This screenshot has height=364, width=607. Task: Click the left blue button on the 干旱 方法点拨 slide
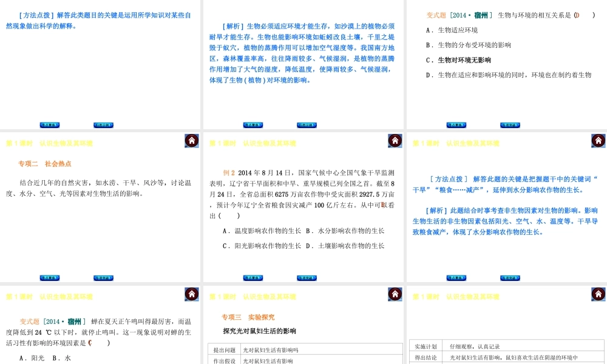coord(456,278)
